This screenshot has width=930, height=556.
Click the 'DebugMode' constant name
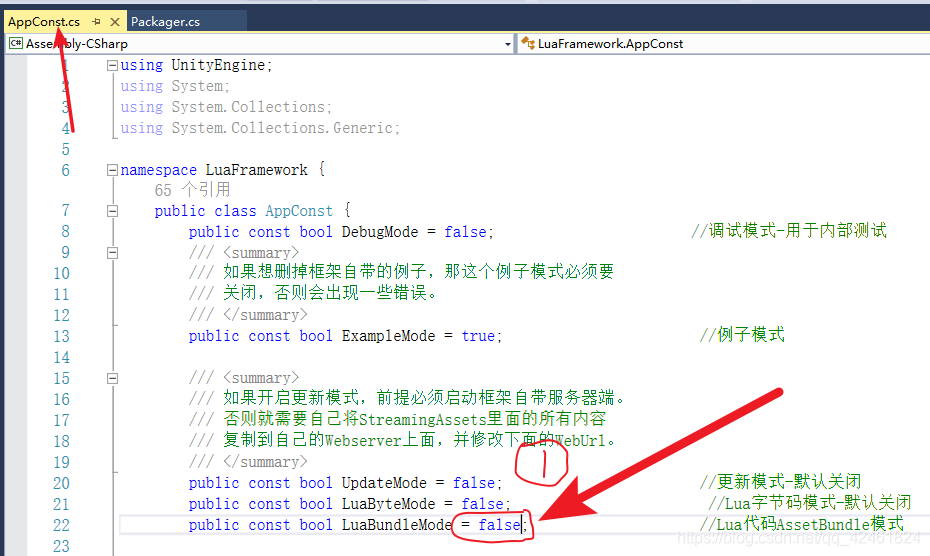pos(380,232)
